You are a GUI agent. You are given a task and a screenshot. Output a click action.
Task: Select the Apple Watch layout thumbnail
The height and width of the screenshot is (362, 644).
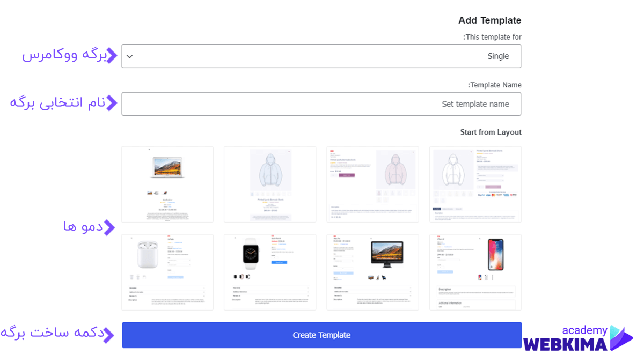(270, 272)
